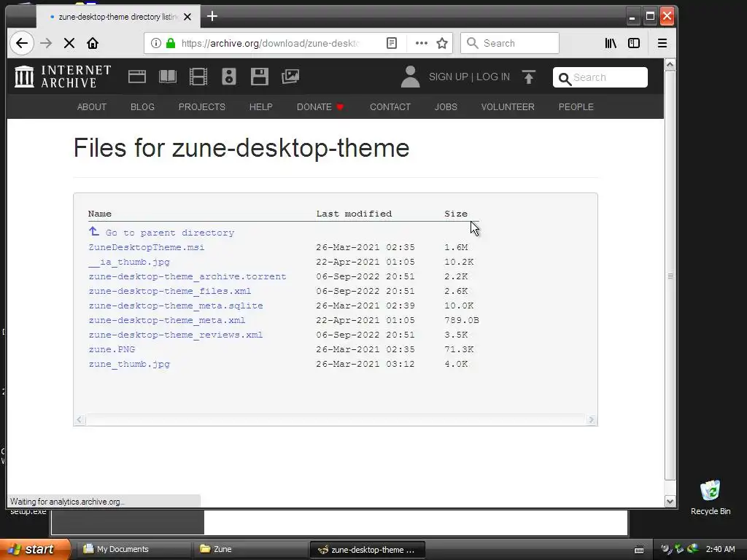Image resolution: width=747 pixels, height=560 pixels.
Task: Go back using browser back arrow
Action: tap(21, 43)
